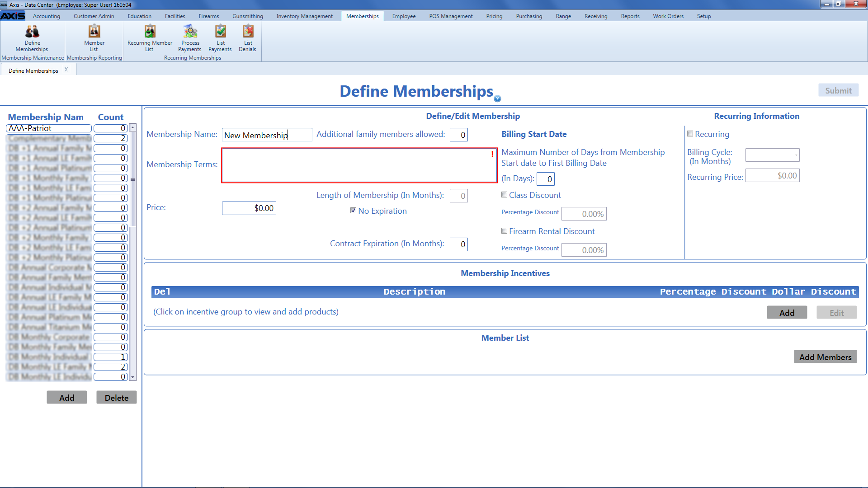868x488 pixels.
Task: Open the Inventory Management tab
Action: pyautogui.click(x=304, y=16)
